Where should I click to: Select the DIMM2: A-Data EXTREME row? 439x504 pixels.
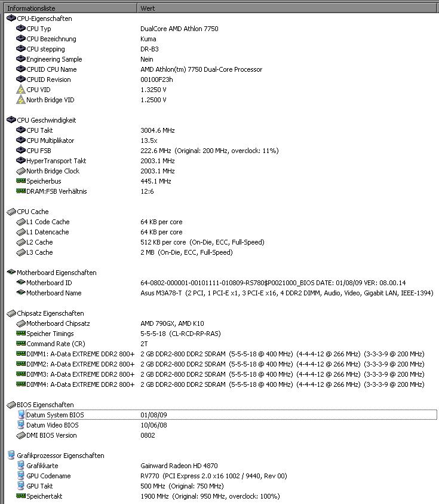tap(222, 364)
